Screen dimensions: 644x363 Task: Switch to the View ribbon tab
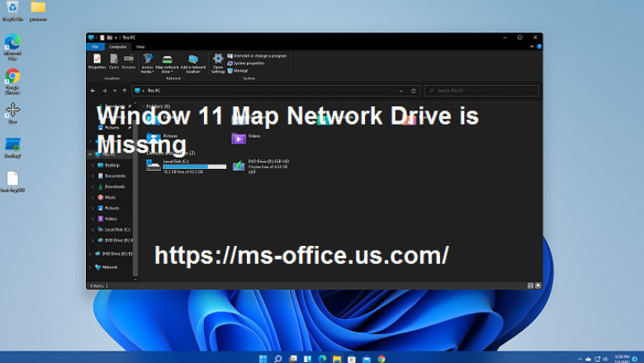coord(140,47)
